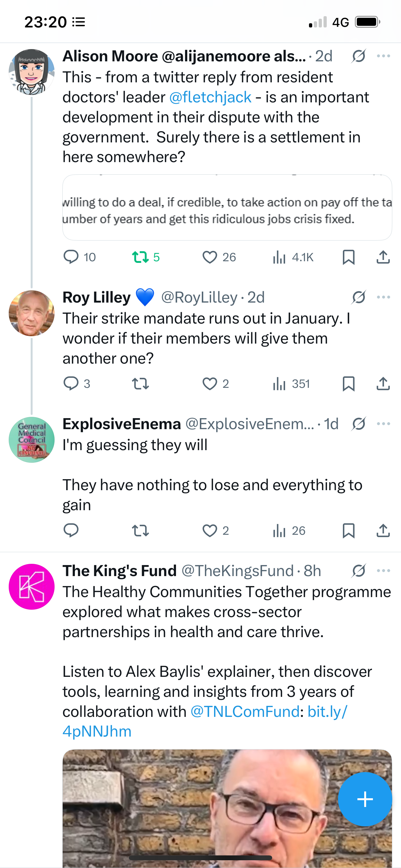Bookmark Alison Moore's tweet

[348, 257]
